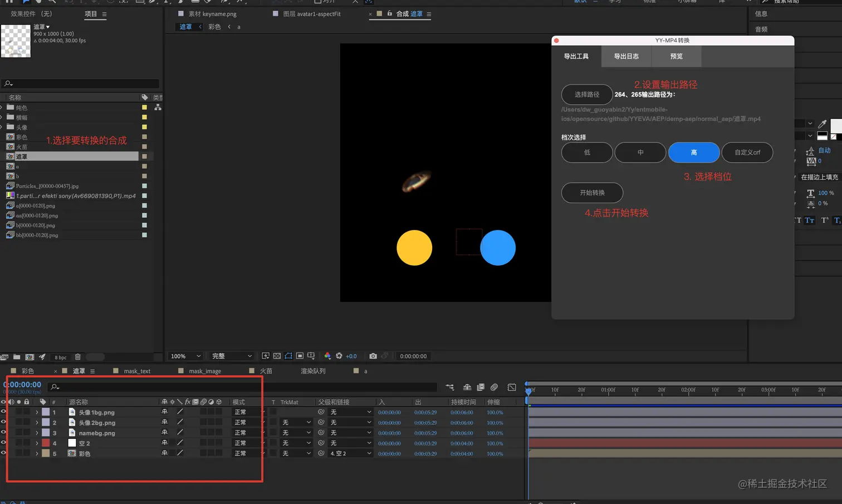Open the 渲染队列 tab
The width and height of the screenshot is (842, 504).
pos(313,371)
